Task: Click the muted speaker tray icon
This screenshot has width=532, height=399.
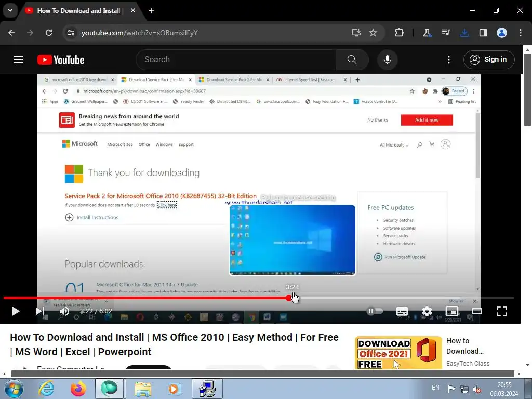Action: (x=477, y=389)
